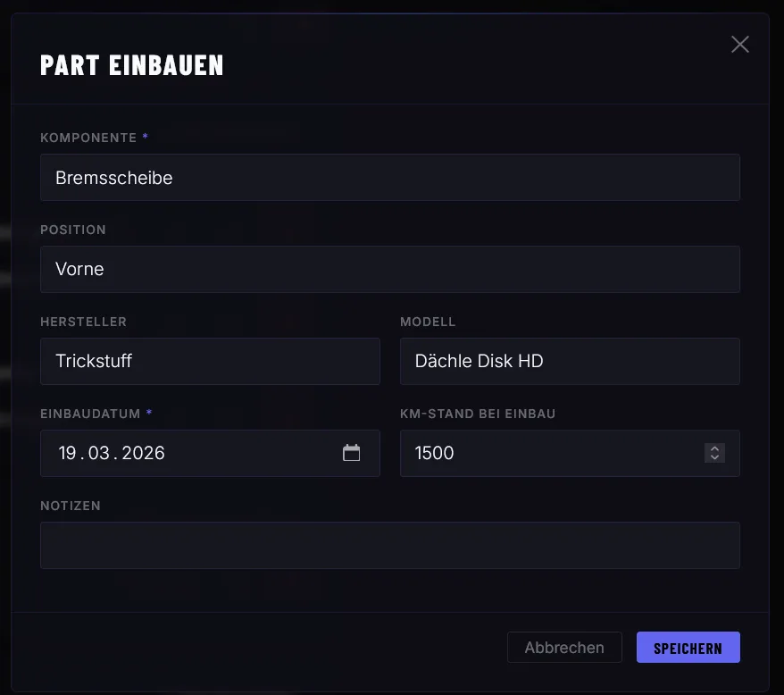Select the year 2026 in Einbaudatum
The width and height of the screenshot is (784, 695).
pos(143,453)
